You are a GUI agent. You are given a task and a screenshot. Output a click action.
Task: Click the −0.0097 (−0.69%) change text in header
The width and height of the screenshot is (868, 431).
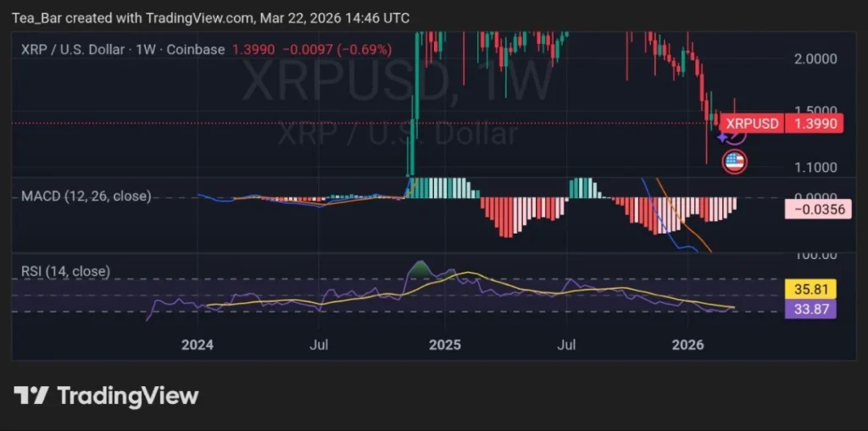[x=337, y=49]
